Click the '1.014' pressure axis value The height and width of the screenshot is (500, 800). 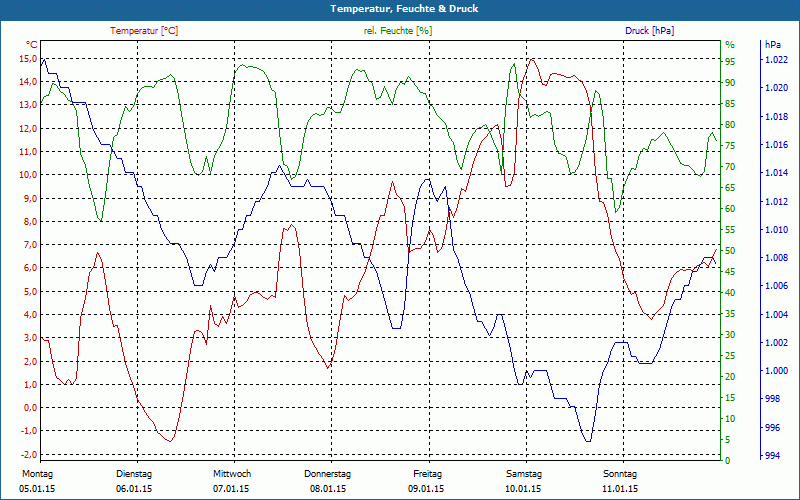777,173
